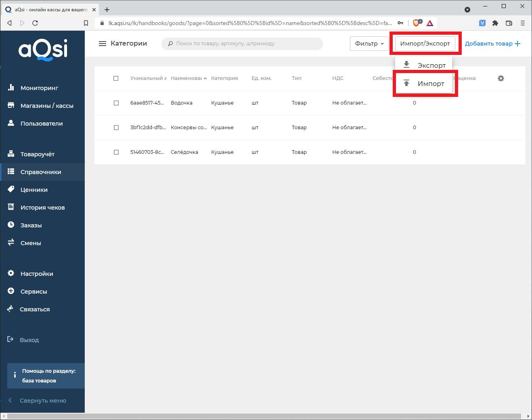Toggle the select-all checkbox in table header
Viewport: 532px width, 420px height.
click(116, 78)
